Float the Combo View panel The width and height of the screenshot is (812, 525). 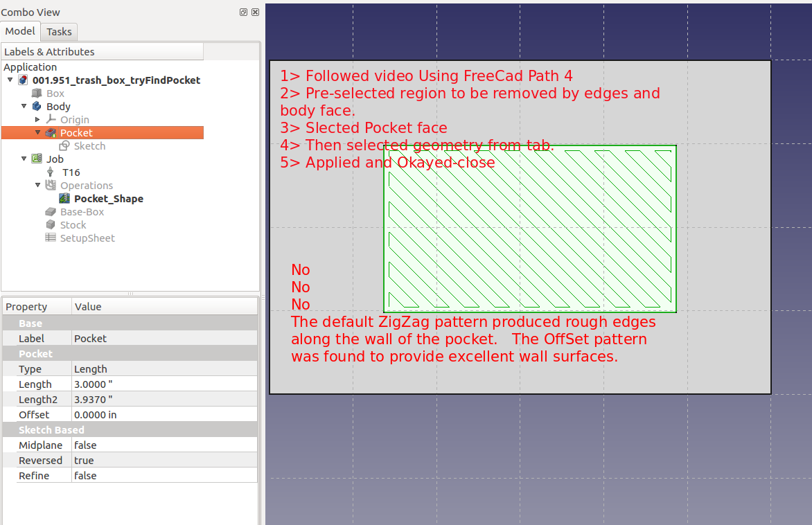(243, 12)
